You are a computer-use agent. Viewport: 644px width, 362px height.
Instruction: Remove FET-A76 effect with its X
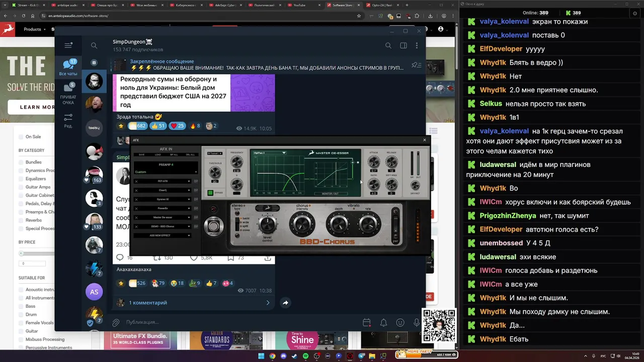tap(136, 182)
